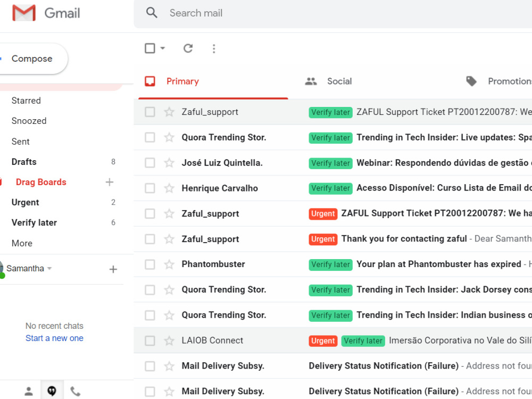Star the Phantombuster email
The height and width of the screenshot is (399, 532).
pyautogui.click(x=169, y=264)
